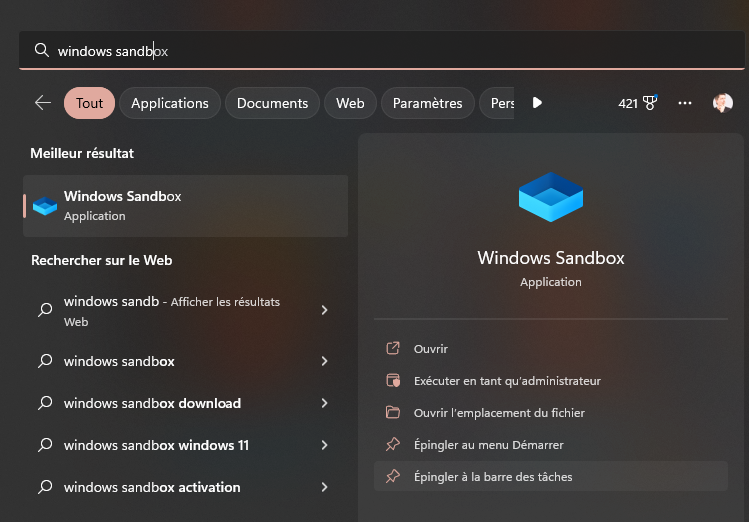Click search icon beside 'windows sandbox download'
This screenshot has height=522, width=749.
click(45, 403)
